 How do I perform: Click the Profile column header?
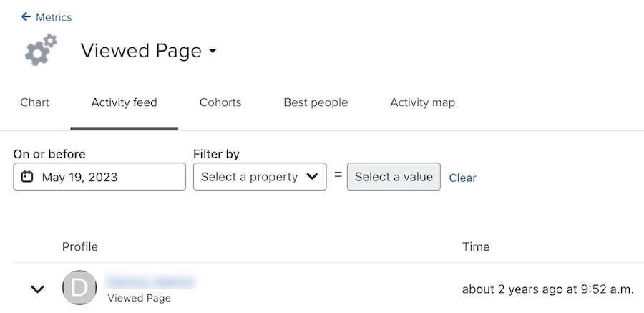pyautogui.click(x=79, y=246)
